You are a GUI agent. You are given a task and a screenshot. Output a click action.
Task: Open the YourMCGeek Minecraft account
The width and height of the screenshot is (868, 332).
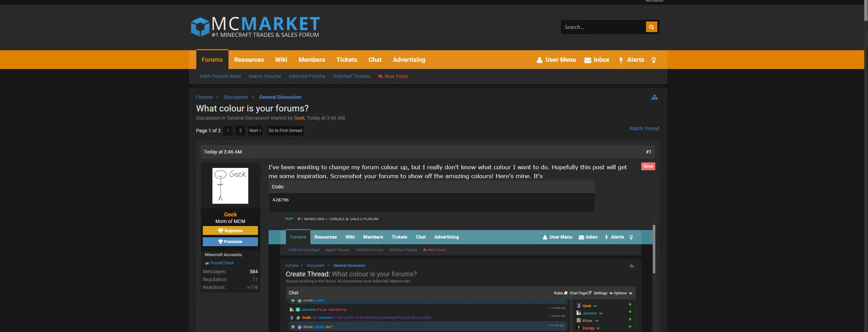tap(222, 263)
